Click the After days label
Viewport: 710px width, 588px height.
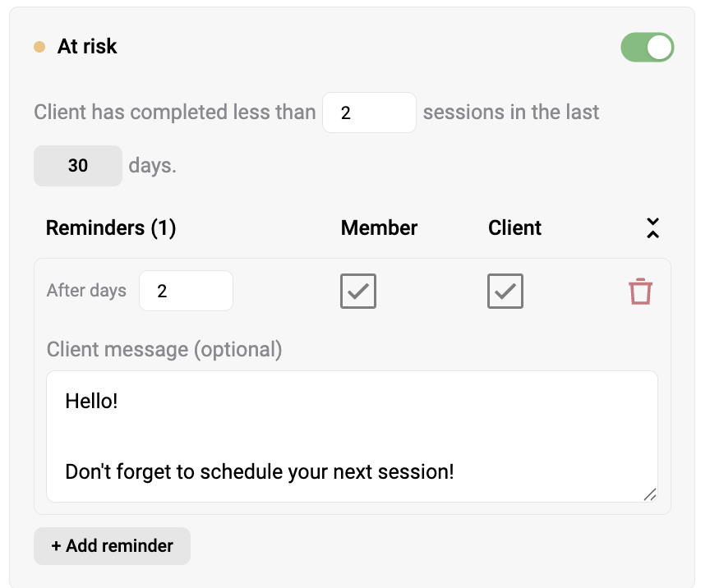click(86, 291)
